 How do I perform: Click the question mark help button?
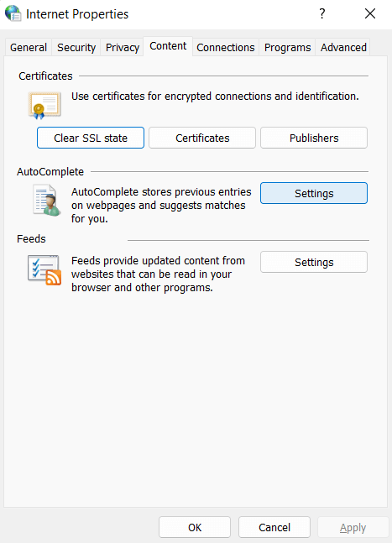[x=322, y=14]
